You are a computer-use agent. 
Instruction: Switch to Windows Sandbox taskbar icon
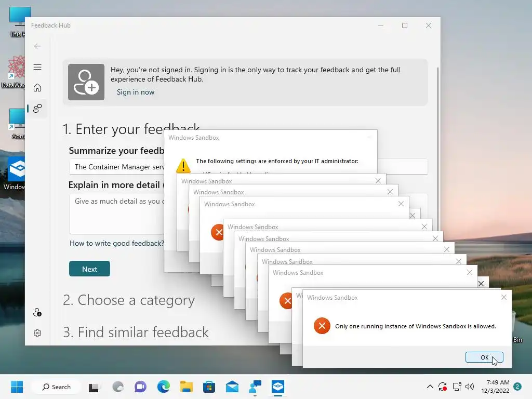pyautogui.click(x=278, y=387)
